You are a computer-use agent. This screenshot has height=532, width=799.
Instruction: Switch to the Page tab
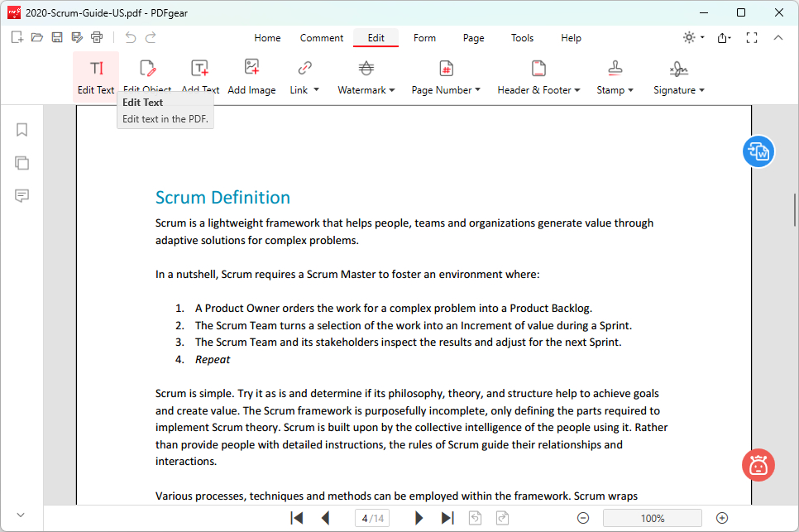click(473, 38)
